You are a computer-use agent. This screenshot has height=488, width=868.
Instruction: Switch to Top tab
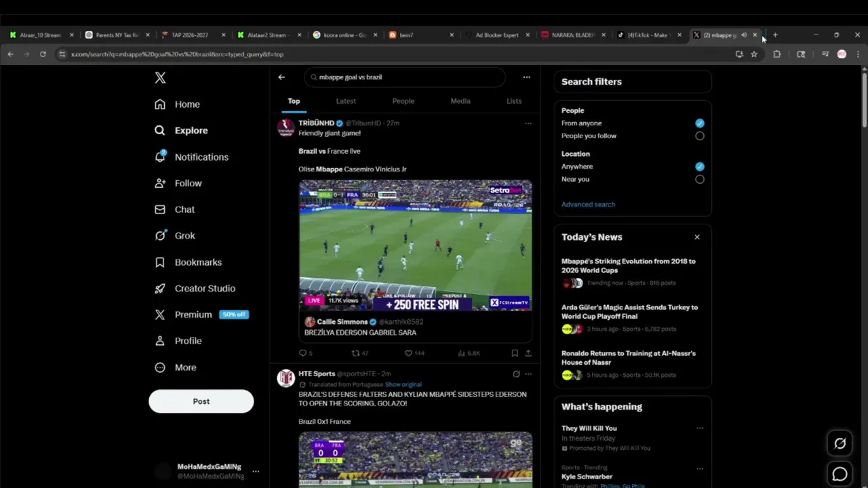[294, 101]
